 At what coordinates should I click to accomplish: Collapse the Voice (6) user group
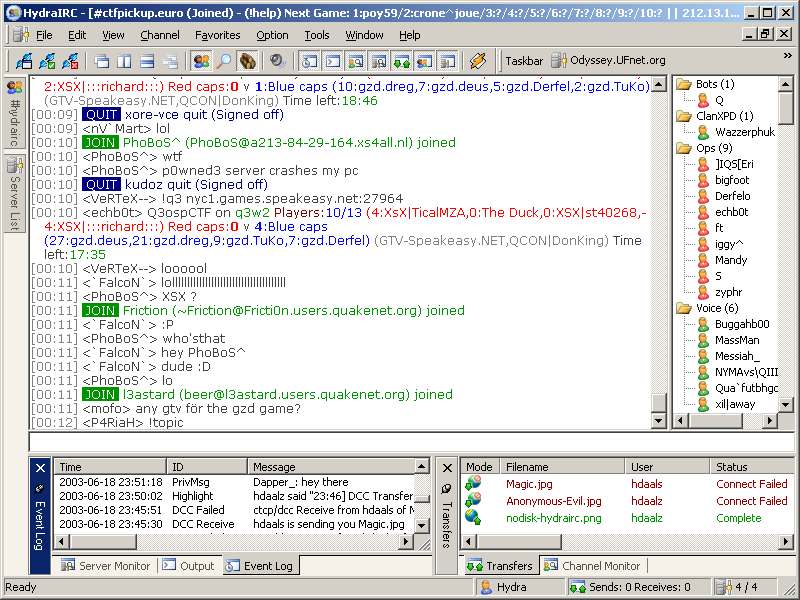(x=683, y=308)
